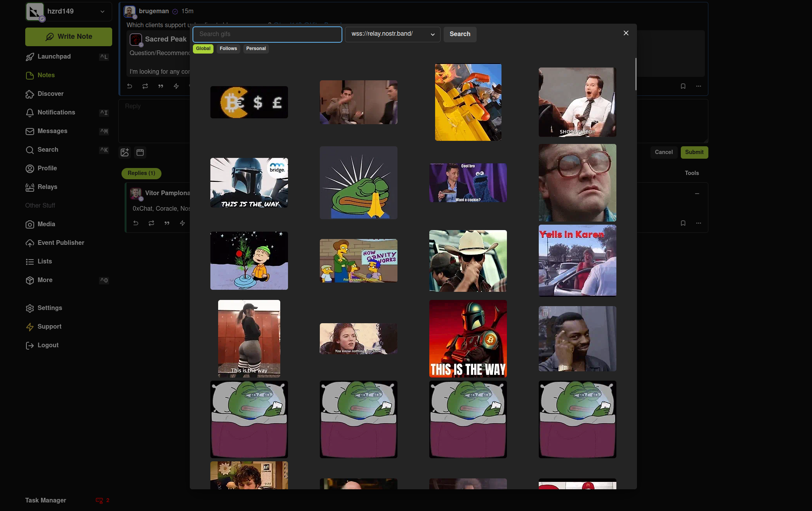The image size is (812, 511).
Task: Pick the Charlie Brown Christmas tree gif
Action: (249, 261)
